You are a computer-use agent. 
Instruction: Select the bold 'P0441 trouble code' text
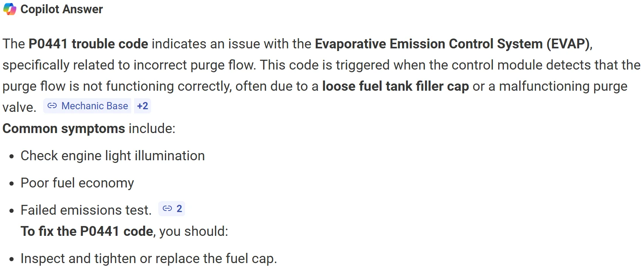tap(88, 44)
